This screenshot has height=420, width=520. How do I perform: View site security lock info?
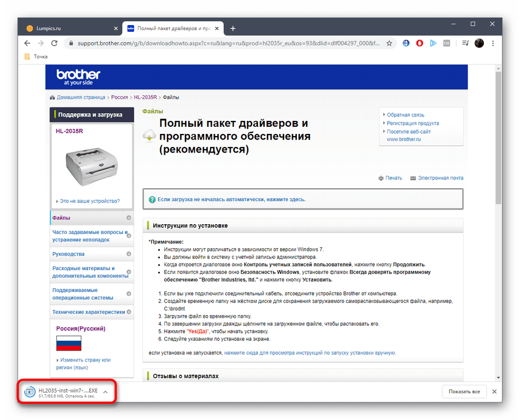click(x=71, y=43)
